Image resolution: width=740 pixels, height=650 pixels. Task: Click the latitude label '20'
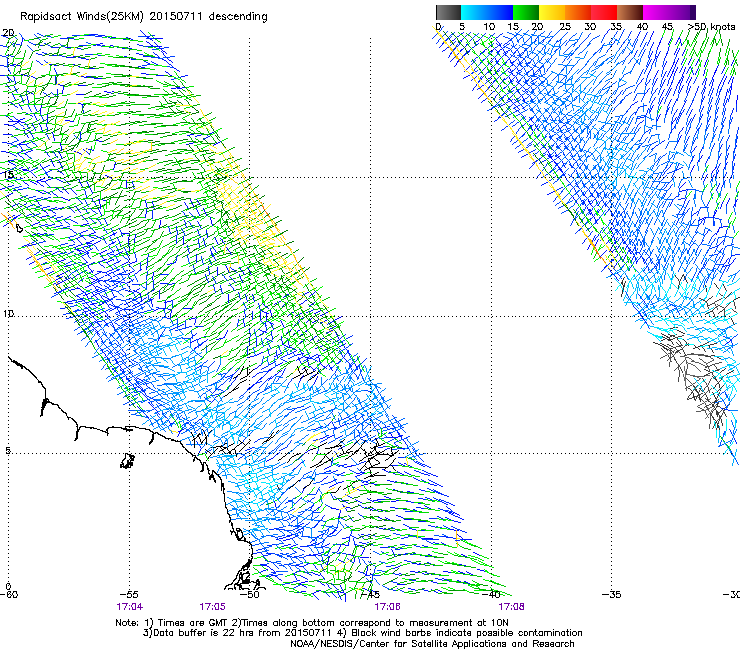8,33
